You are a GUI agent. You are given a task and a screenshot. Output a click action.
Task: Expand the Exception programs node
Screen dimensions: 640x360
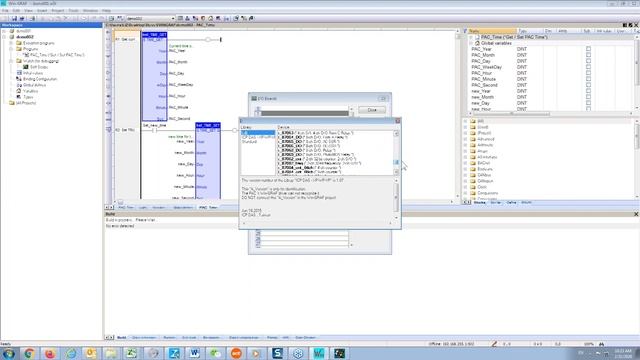11,43
